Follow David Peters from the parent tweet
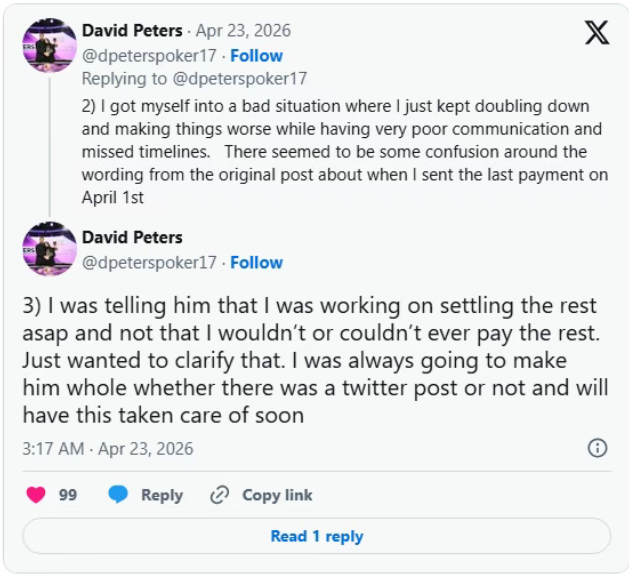 point(256,55)
